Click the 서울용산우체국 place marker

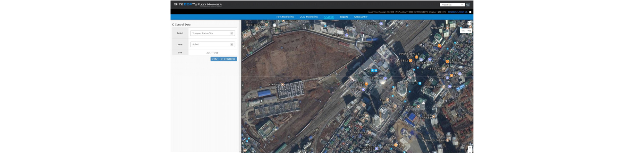click(x=444, y=68)
